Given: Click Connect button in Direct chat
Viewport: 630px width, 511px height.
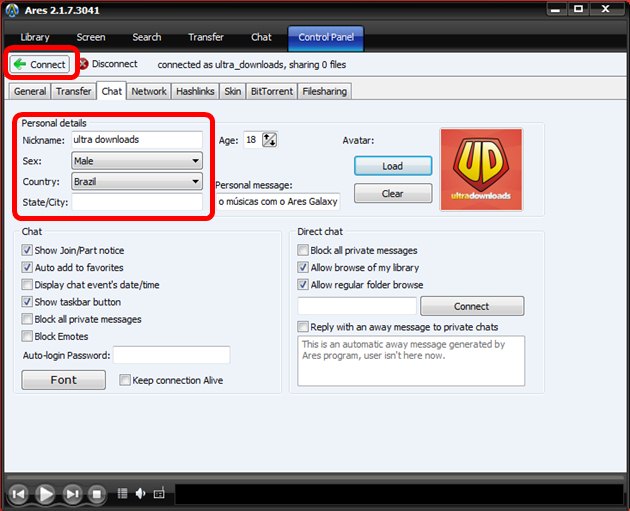Looking at the screenshot, I should [472, 306].
